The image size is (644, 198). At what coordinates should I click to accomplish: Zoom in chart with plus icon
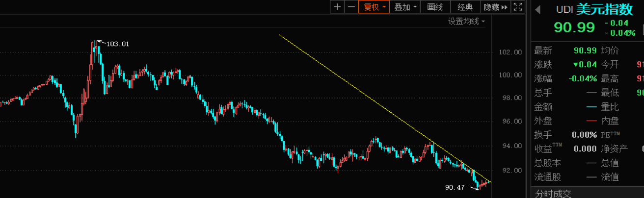point(337,7)
